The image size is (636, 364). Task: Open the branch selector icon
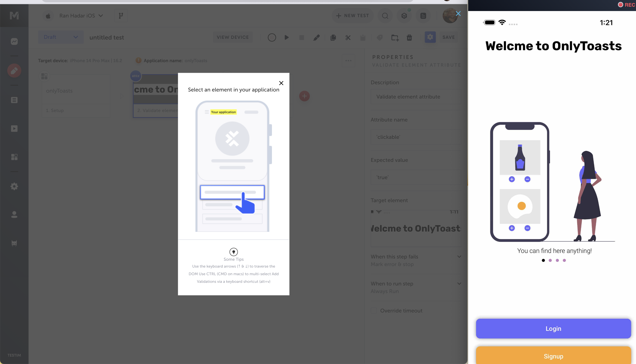[x=121, y=16]
